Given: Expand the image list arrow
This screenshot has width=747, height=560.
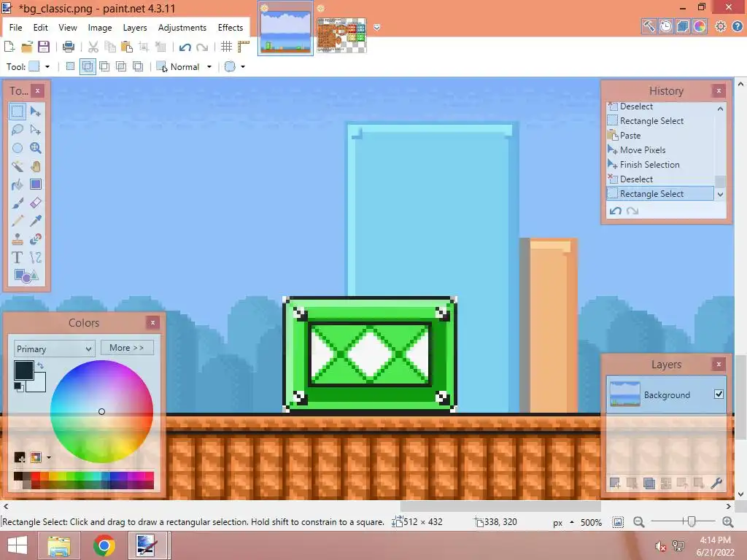Looking at the screenshot, I should coord(377,27).
